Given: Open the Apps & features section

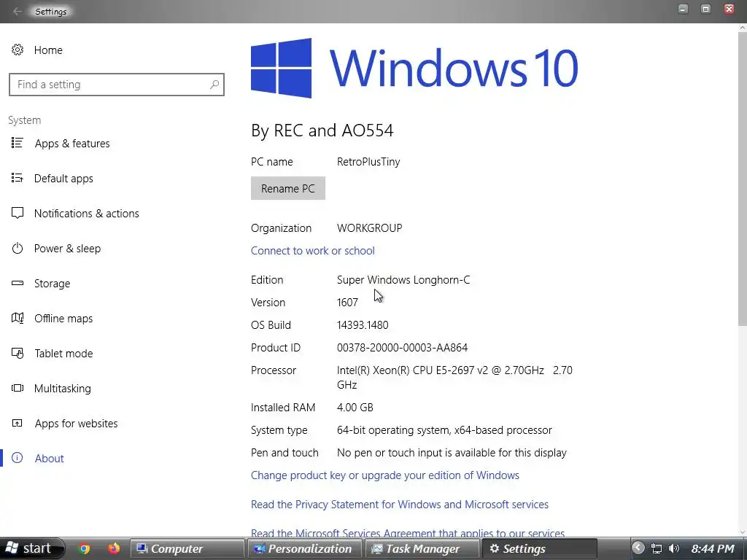Looking at the screenshot, I should [72, 144].
